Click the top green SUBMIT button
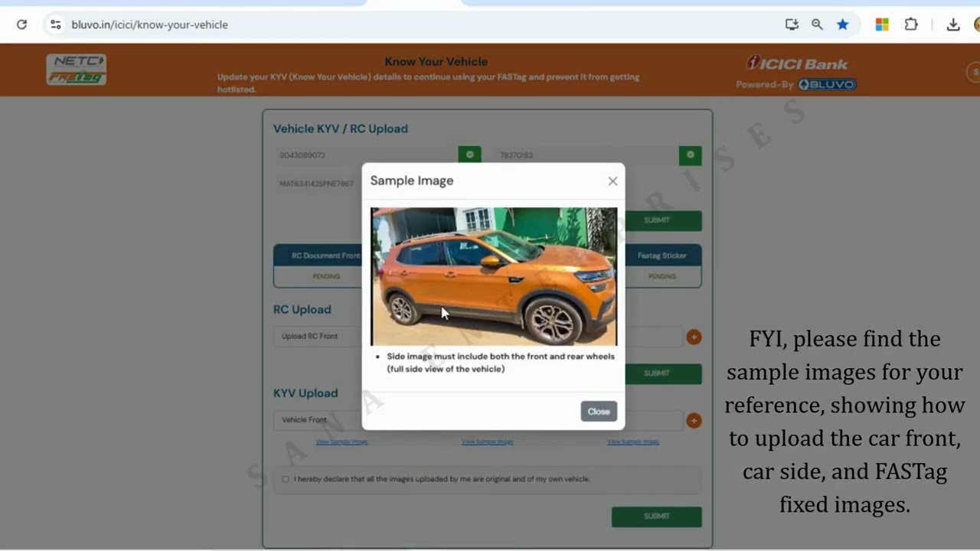Image resolution: width=980 pixels, height=551 pixels. tap(657, 220)
